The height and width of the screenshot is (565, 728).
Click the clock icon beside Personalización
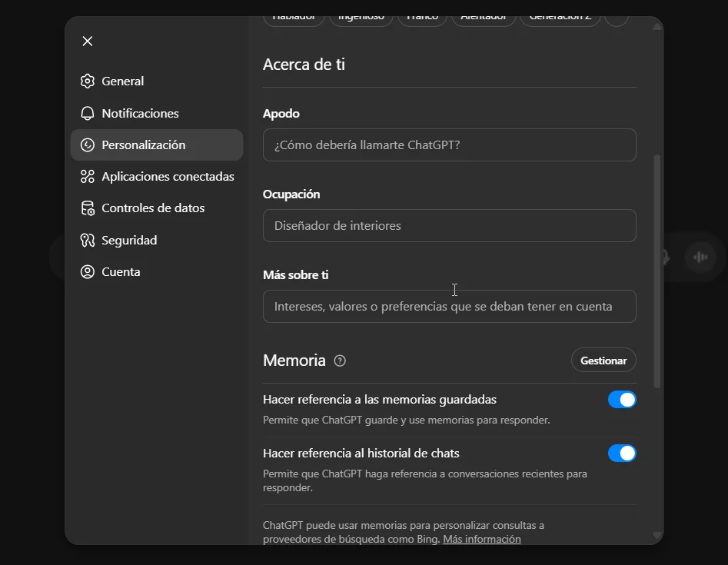tap(87, 145)
